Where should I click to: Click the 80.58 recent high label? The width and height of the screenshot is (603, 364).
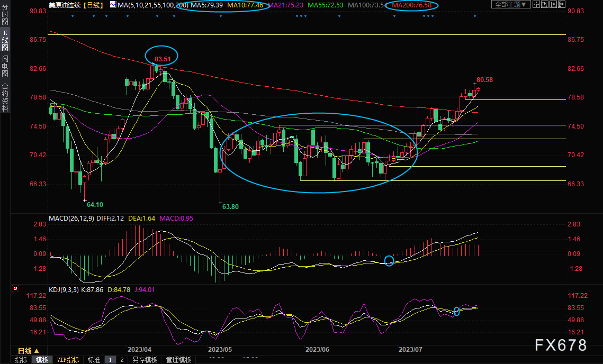click(484, 79)
